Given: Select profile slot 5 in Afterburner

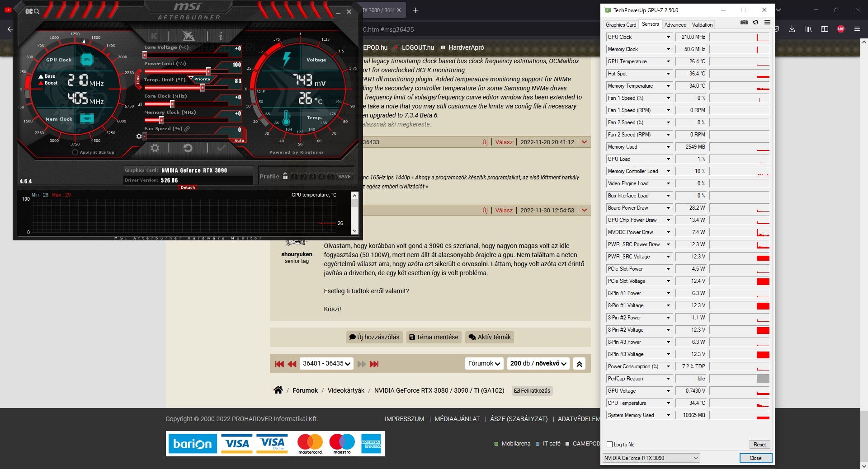Looking at the screenshot, I should (330, 176).
